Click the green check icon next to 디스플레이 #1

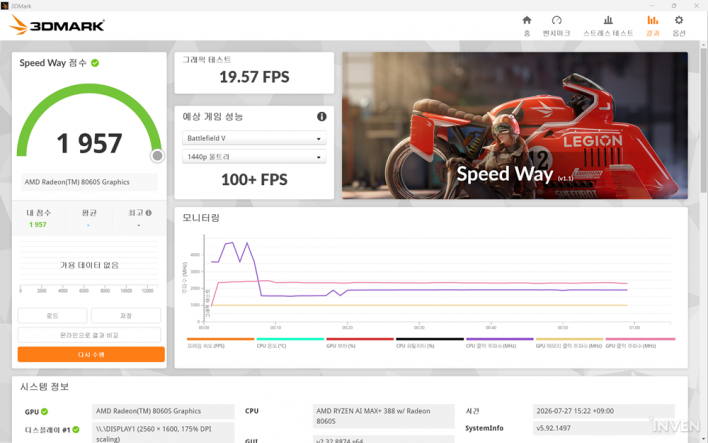pyautogui.click(x=76, y=429)
